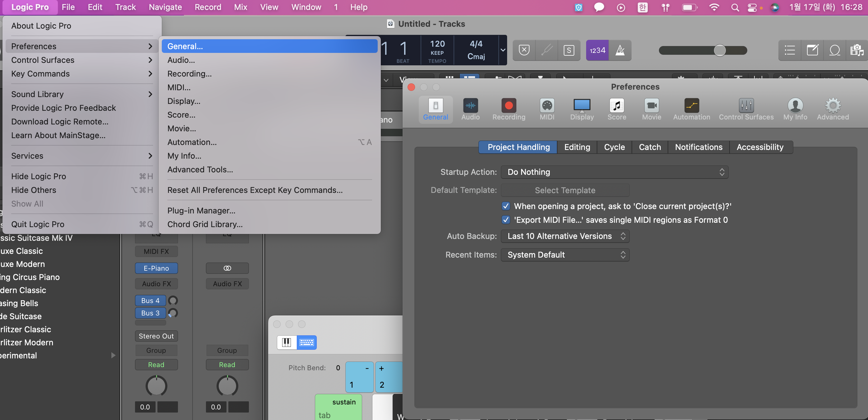Open the Startup Action dropdown
868x420 pixels.
(614, 172)
